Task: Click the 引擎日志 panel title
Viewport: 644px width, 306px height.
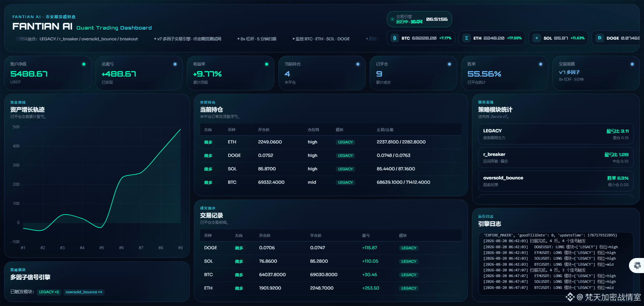Action: click(x=489, y=224)
